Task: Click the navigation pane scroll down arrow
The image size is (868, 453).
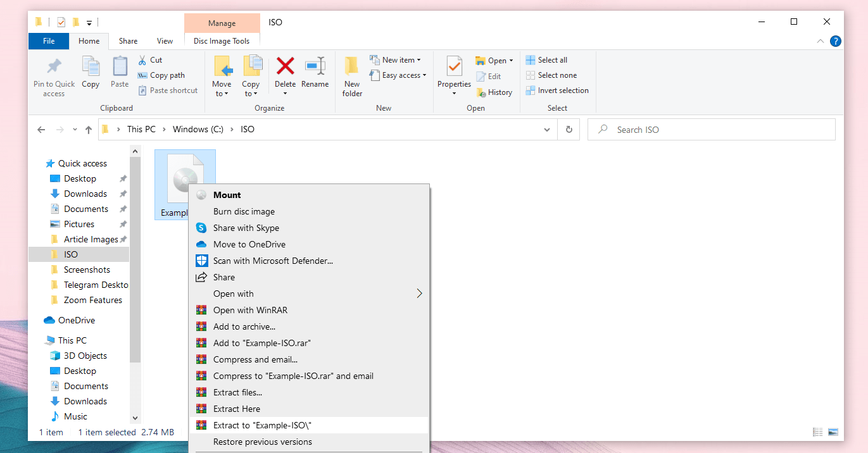Action: pyautogui.click(x=135, y=418)
